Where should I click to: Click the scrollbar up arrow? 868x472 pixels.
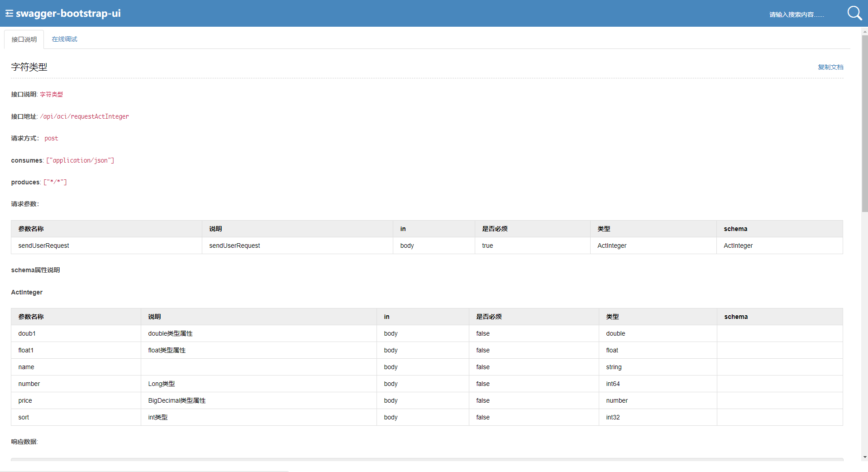coord(864,32)
